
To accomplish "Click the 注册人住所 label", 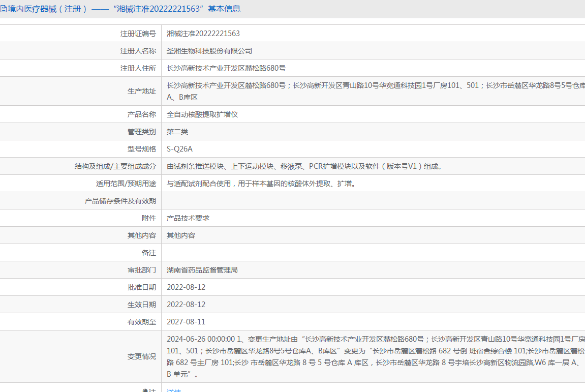I will coord(138,68).
